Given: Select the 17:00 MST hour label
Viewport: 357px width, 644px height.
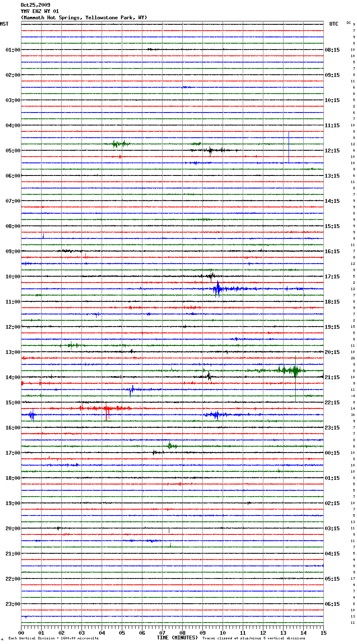Looking at the screenshot, I should click(13, 453).
